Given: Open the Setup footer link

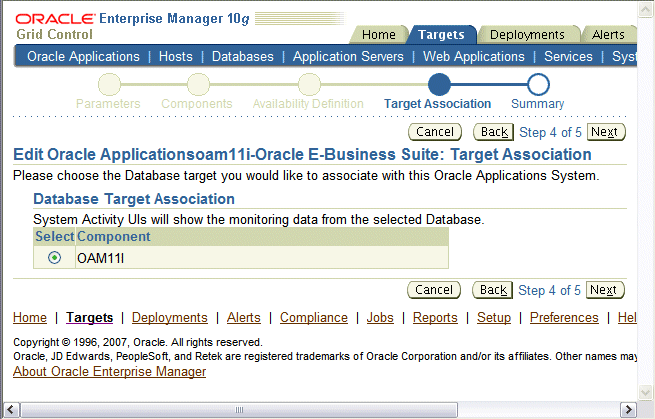Looking at the screenshot, I should pos(494,317).
